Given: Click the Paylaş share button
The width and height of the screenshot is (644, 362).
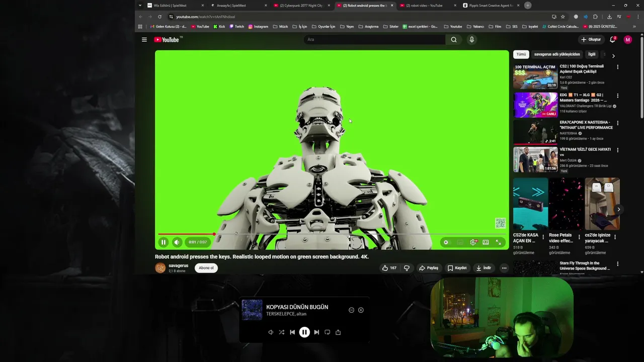Looking at the screenshot, I should point(429,268).
